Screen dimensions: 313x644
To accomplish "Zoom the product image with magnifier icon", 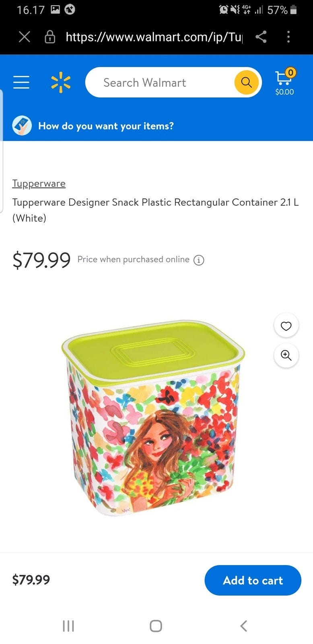I will pyautogui.click(x=286, y=355).
